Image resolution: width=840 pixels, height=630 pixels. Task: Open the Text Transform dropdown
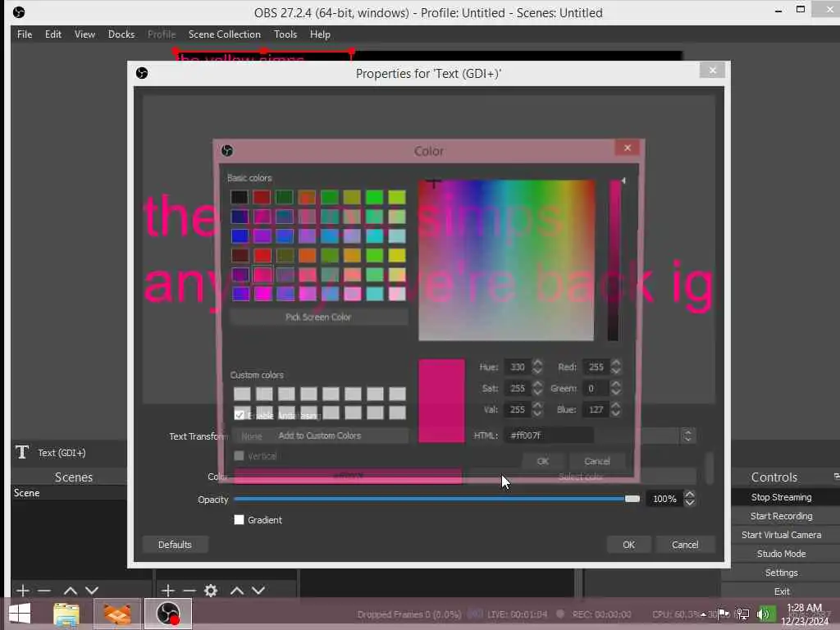[x=464, y=436]
